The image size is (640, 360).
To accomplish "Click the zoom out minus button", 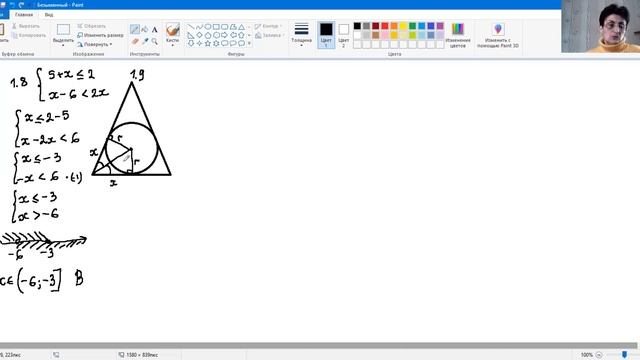I will pos(599,355).
